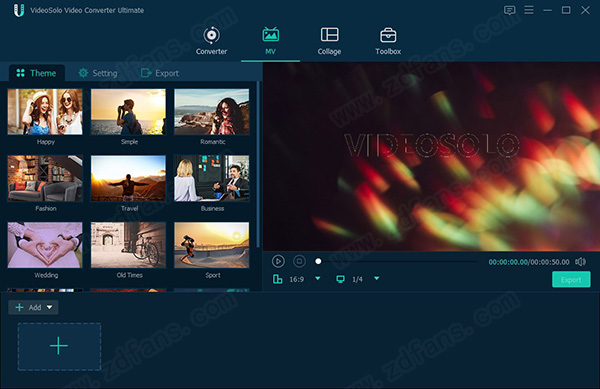Open the Toolbox module

pos(388,41)
